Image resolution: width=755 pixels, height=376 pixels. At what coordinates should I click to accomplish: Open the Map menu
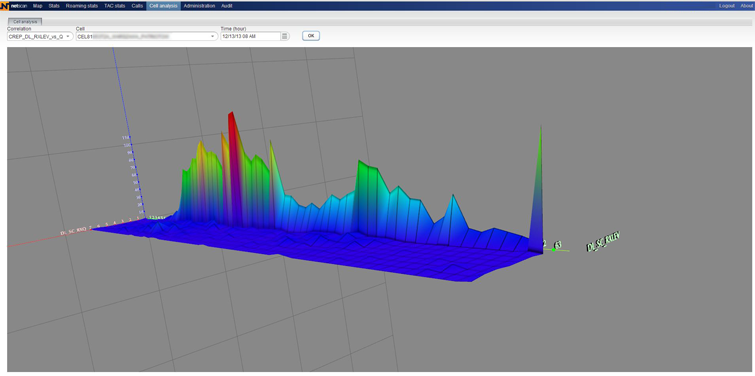pyautogui.click(x=38, y=6)
